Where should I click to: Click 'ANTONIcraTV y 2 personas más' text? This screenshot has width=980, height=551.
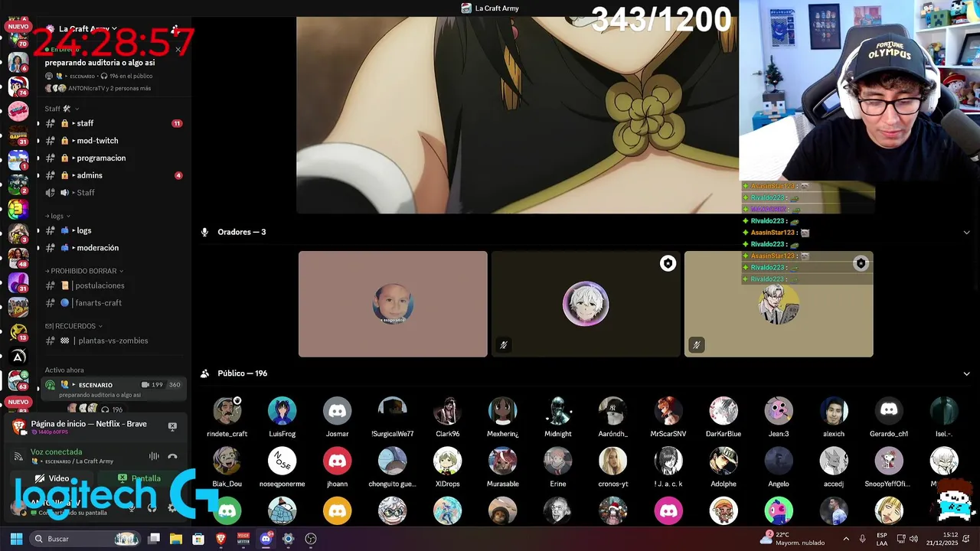[x=109, y=88]
